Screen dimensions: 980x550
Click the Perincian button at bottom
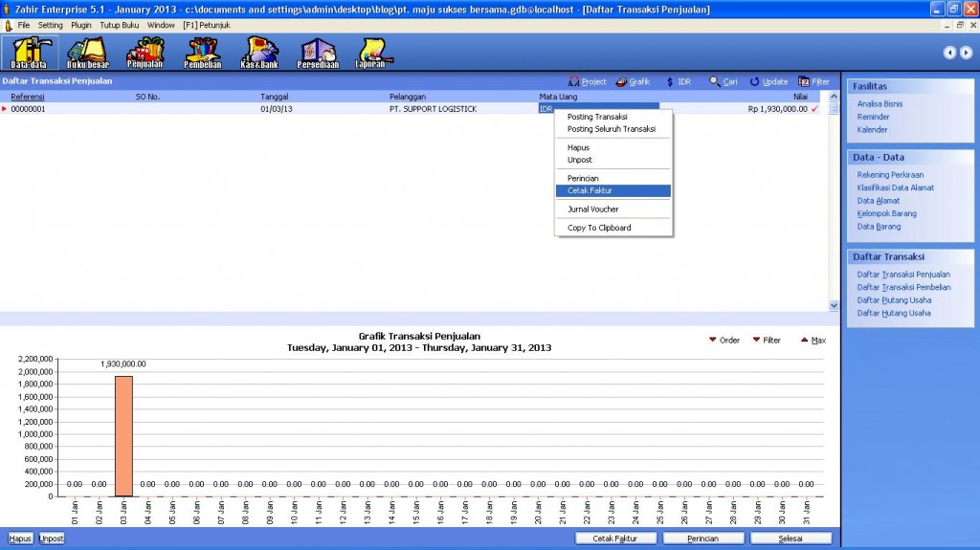[x=702, y=539]
